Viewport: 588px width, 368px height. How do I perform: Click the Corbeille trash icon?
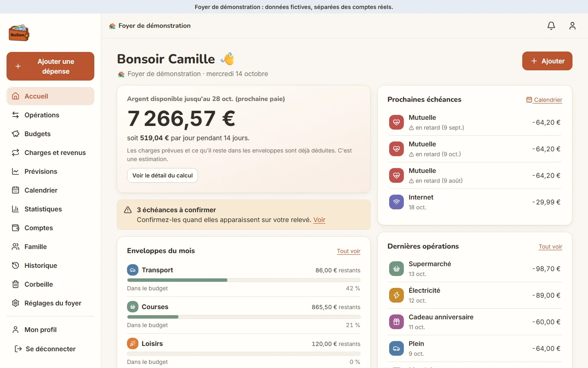tap(16, 284)
